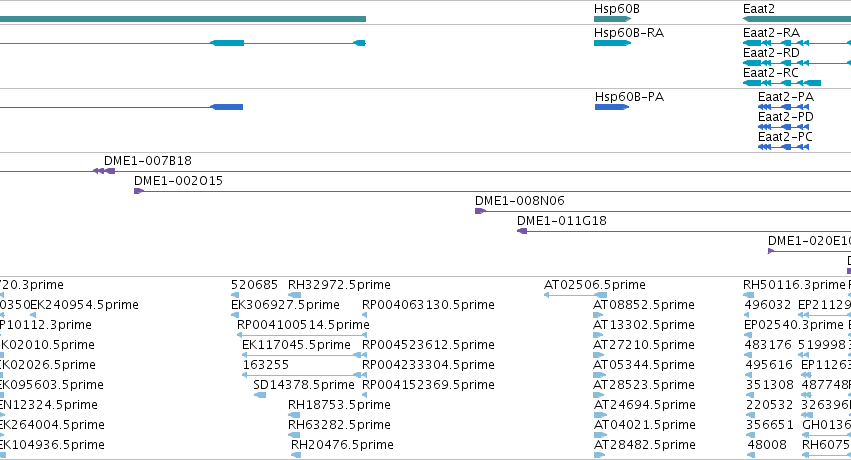Click the Eaat2-RC transcript exon glyph

pos(782,83)
